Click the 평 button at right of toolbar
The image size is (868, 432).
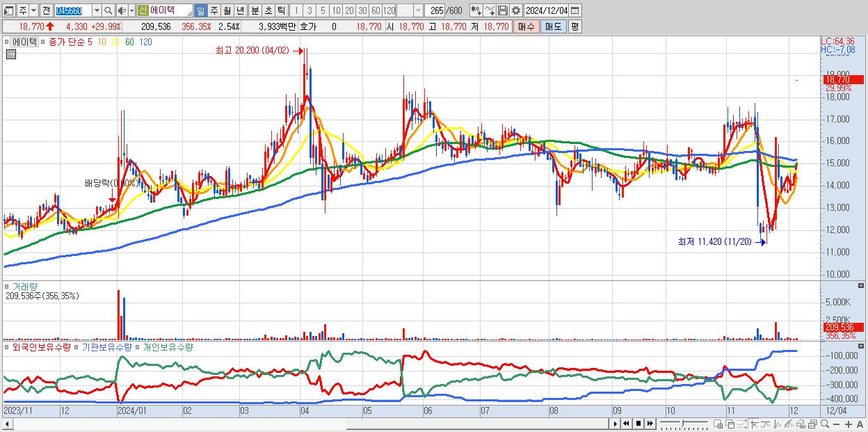(574, 26)
